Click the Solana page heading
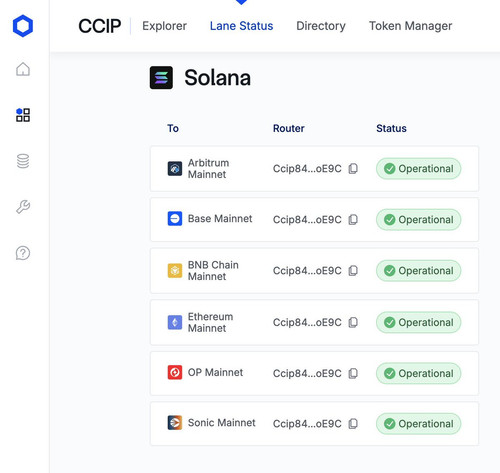The width and height of the screenshot is (500, 473). click(217, 78)
